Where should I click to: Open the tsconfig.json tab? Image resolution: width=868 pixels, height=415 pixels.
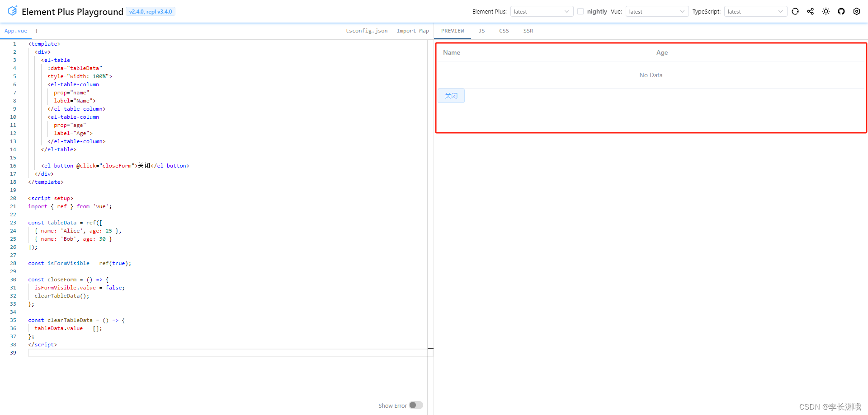point(366,31)
